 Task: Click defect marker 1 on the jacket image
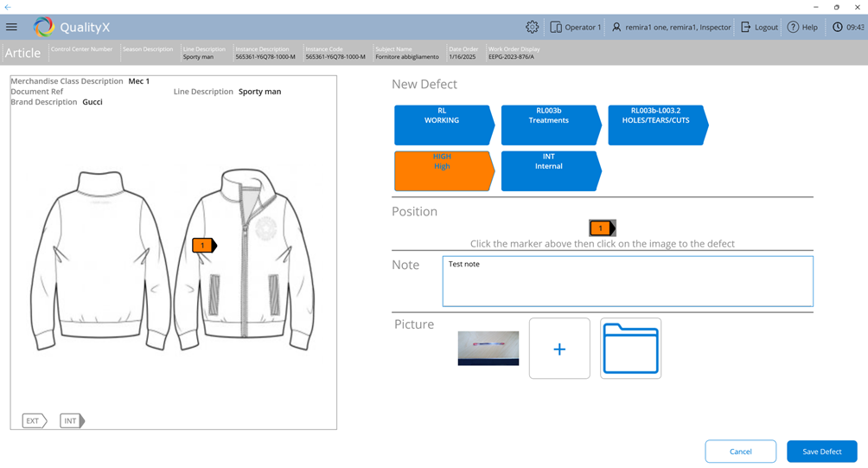tap(204, 246)
